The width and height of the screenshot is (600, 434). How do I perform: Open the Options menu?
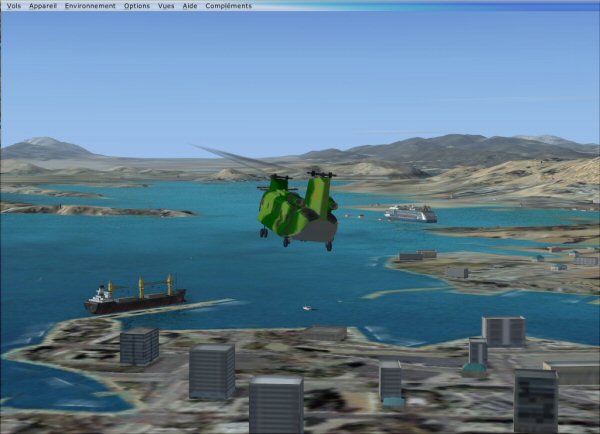[x=137, y=6]
